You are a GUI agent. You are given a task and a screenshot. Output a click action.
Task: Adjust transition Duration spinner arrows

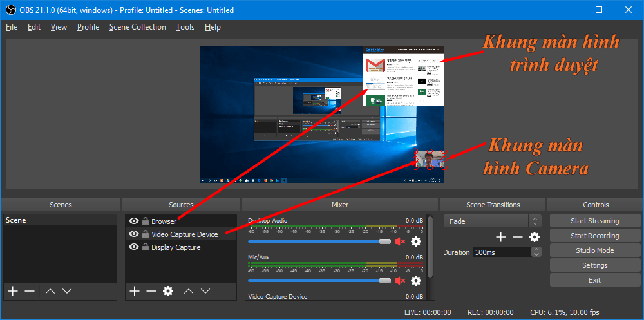(536, 252)
